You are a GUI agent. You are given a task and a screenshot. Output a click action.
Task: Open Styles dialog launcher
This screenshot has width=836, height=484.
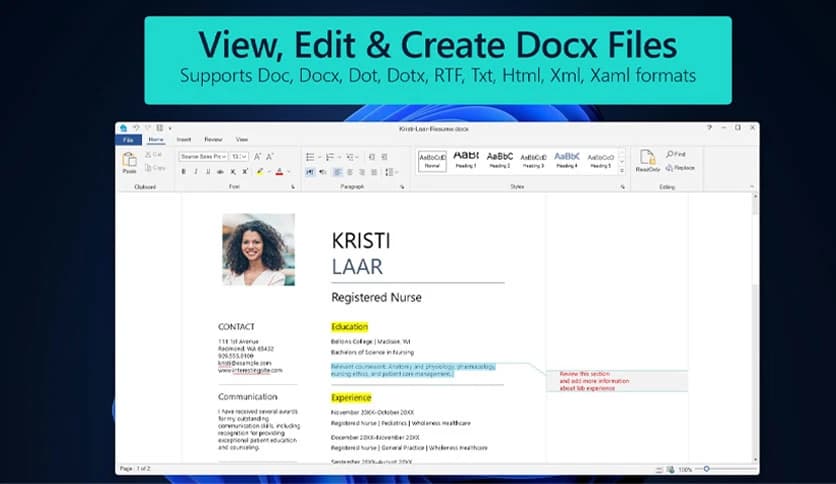tap(622, 187)
